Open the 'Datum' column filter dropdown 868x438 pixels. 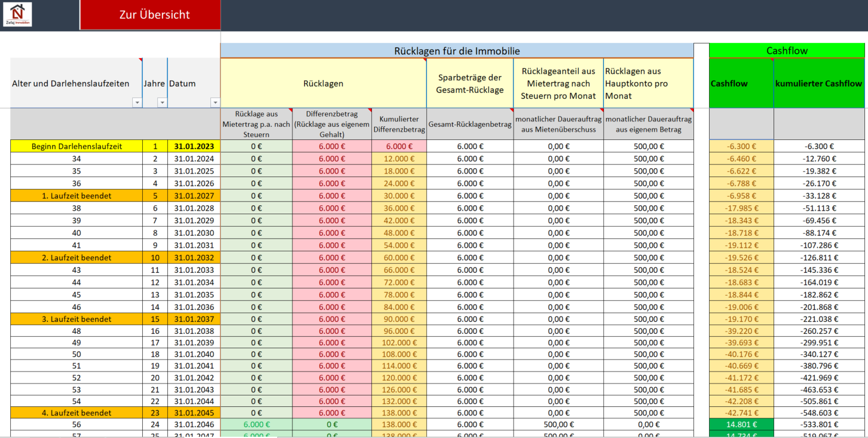click(x=215, y=102)
